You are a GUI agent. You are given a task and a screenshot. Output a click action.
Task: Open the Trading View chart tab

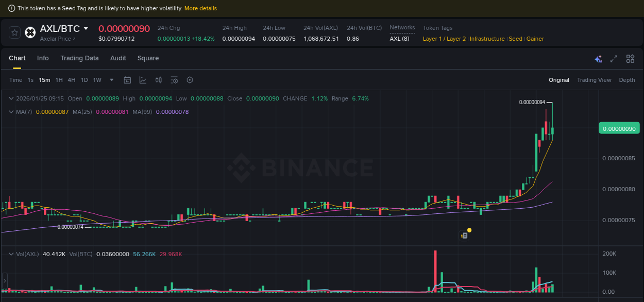point(594,80)
